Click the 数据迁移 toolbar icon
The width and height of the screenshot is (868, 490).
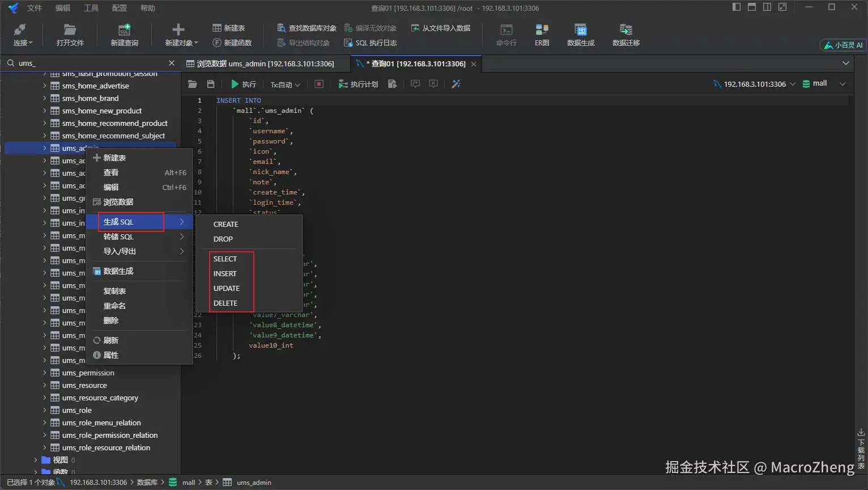tap(626, 35)
